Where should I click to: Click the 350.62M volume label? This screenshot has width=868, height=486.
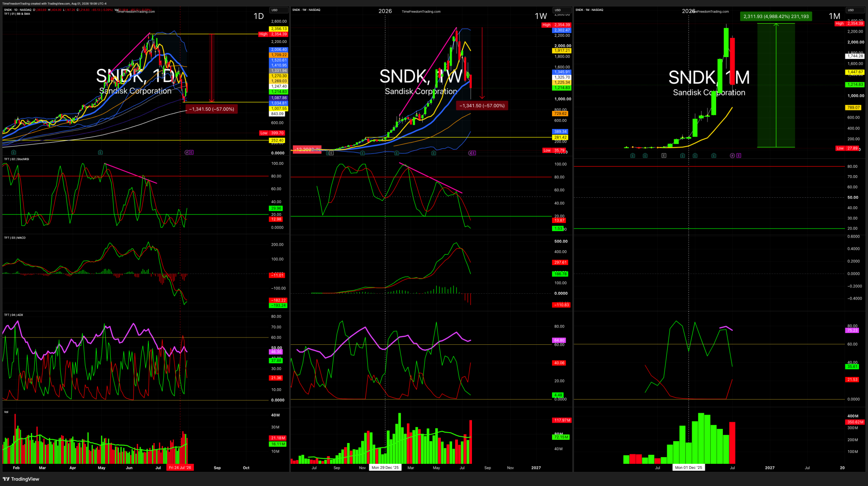[855, 422]
